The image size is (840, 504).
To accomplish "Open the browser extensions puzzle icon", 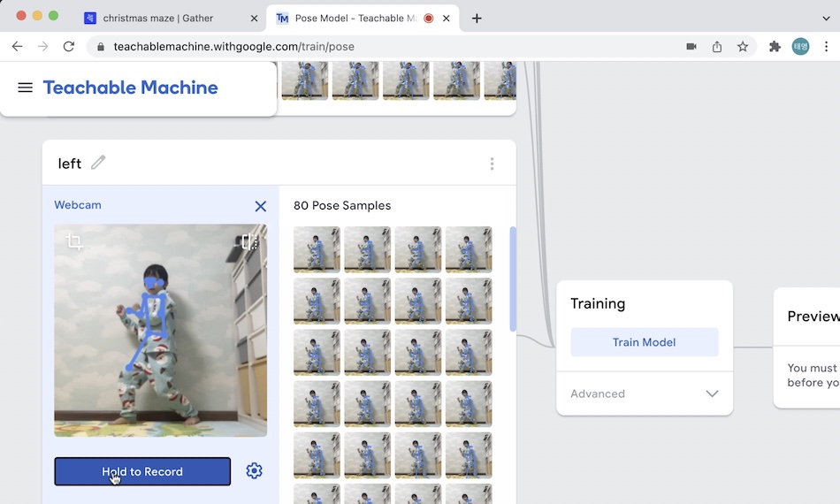I will [775, 47].
